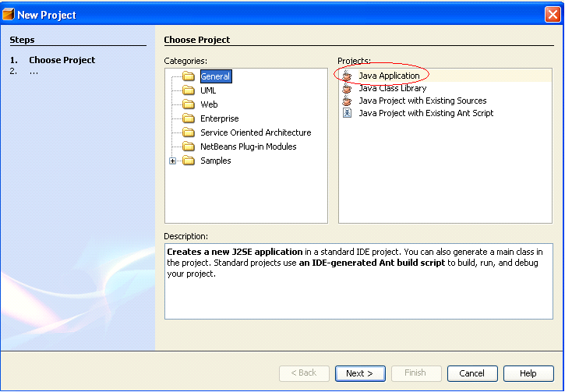Viewport: 565px width, 392px height.
Task: Click inside the Description text area
Action: coord(358,281)
